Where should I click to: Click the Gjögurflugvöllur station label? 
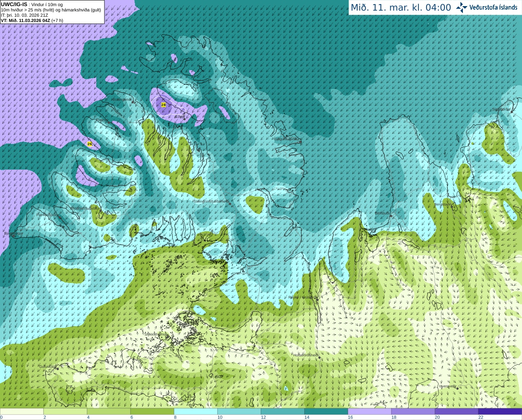pyautogui.click(x=288, y=139)
